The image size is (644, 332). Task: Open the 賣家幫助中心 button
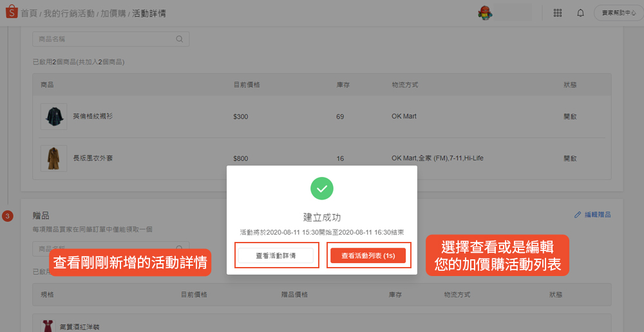[x=617, y=13]
